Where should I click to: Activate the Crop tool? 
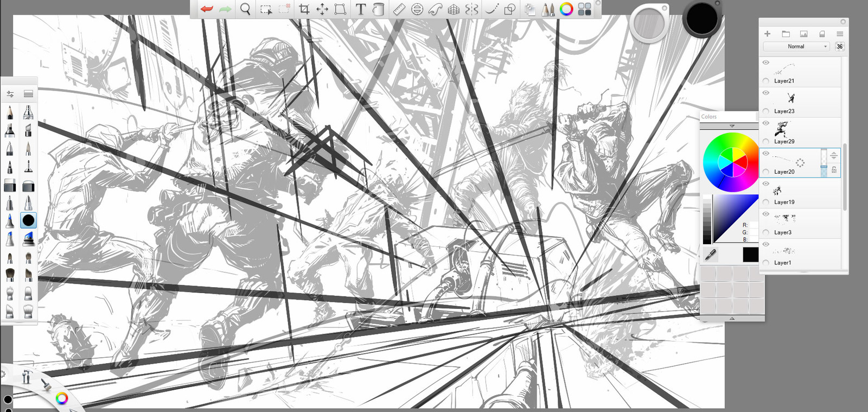304,9
